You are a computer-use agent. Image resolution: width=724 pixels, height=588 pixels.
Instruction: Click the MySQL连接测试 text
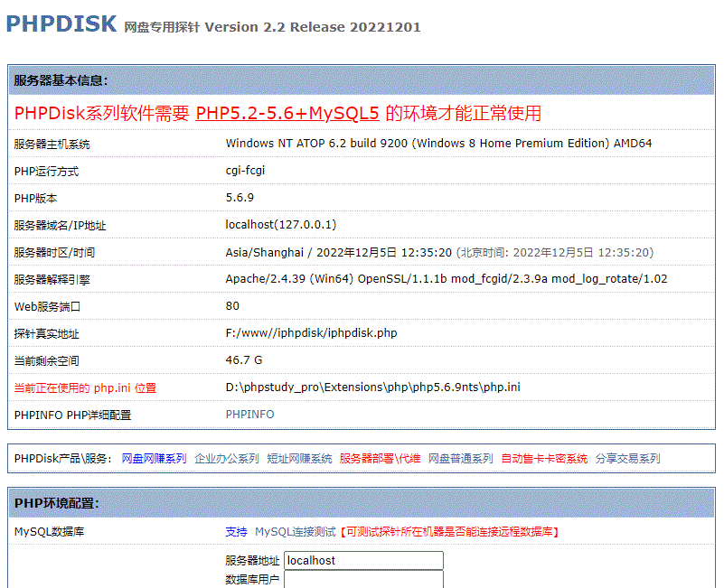pyautogui.click(x=295, y=532)
